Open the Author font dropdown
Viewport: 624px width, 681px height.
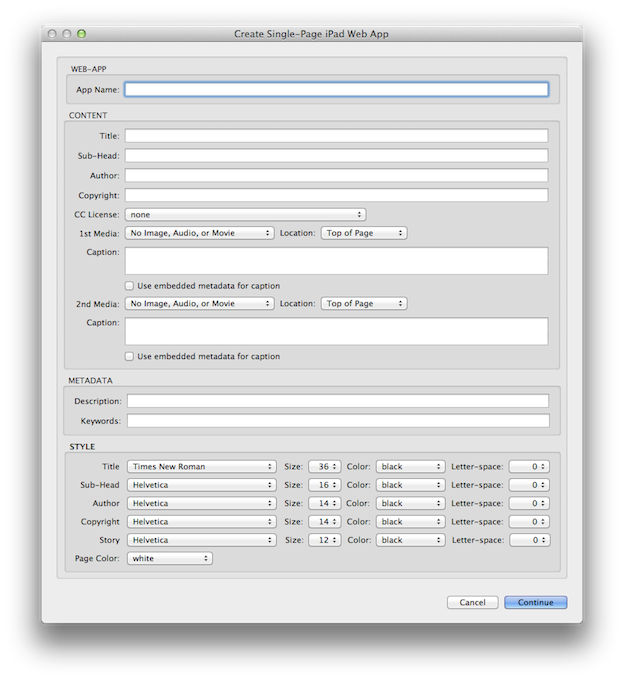[202, 503]
